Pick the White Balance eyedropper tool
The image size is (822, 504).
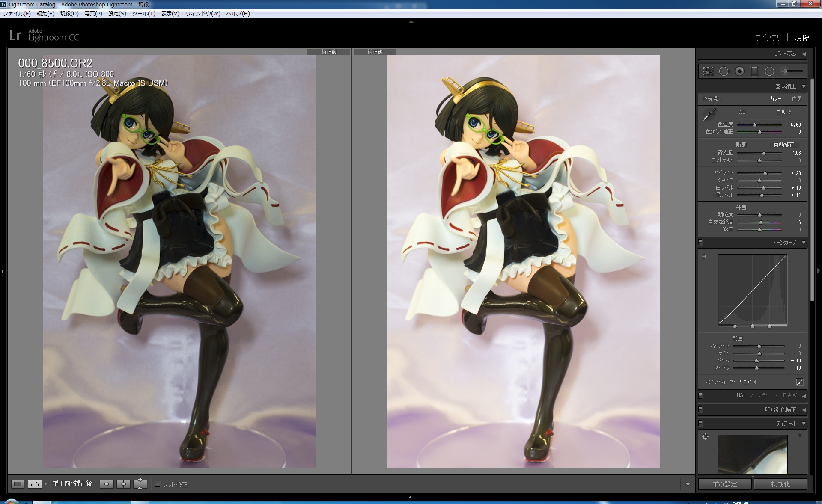tap(709, 115)
